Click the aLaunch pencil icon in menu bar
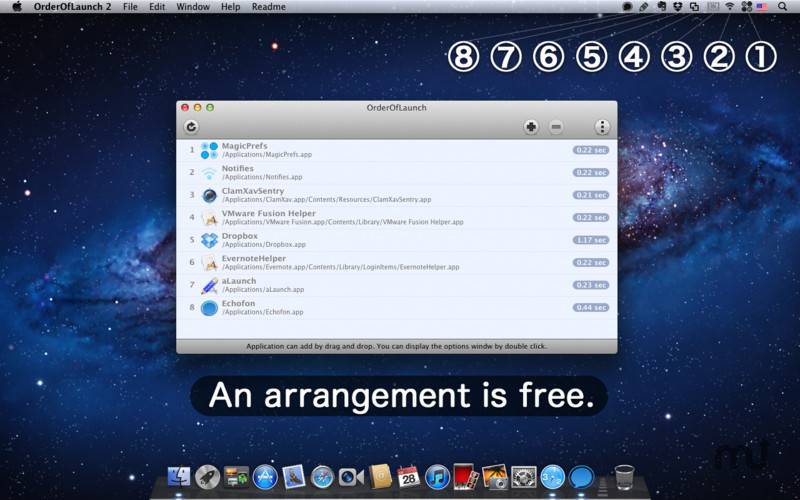The width and height of the screenshot is (800, 500). [644, 7]
